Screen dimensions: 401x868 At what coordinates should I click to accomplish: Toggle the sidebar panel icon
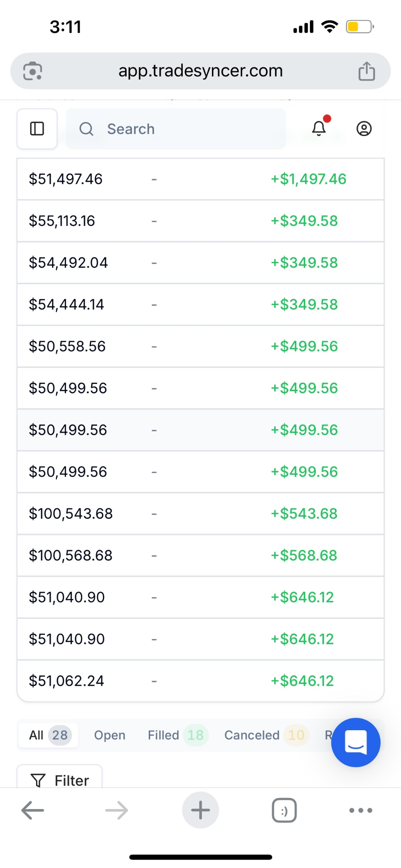tap(37, 129)
